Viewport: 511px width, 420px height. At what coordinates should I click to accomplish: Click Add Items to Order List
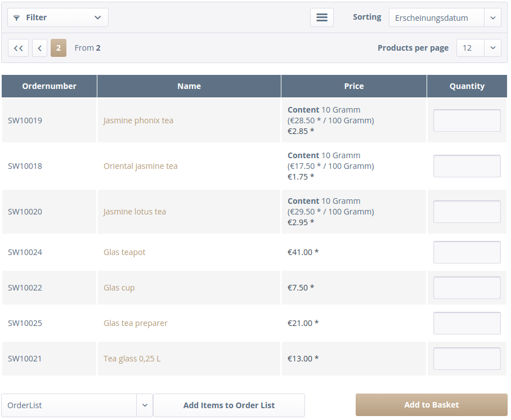[228, 405]
